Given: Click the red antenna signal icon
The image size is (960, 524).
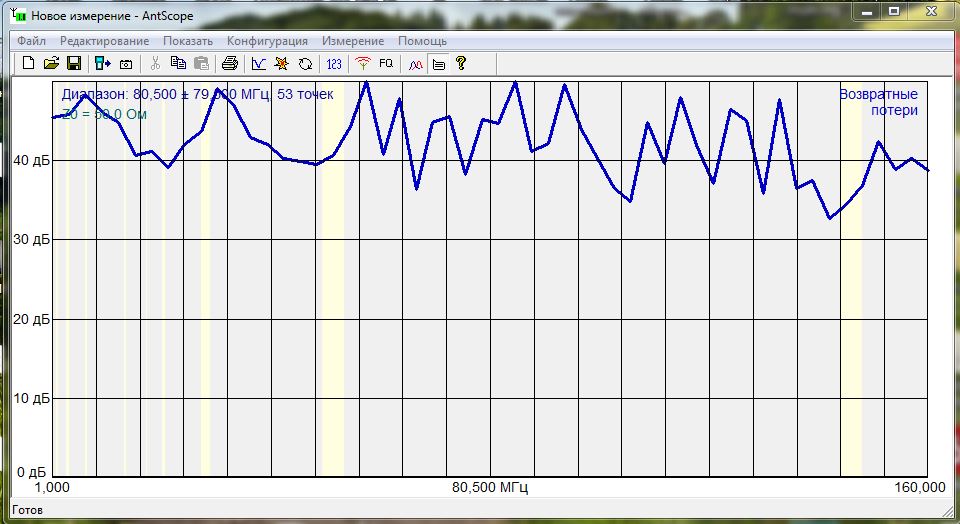Looking at the screenshot, I should [x=363, y=63].
